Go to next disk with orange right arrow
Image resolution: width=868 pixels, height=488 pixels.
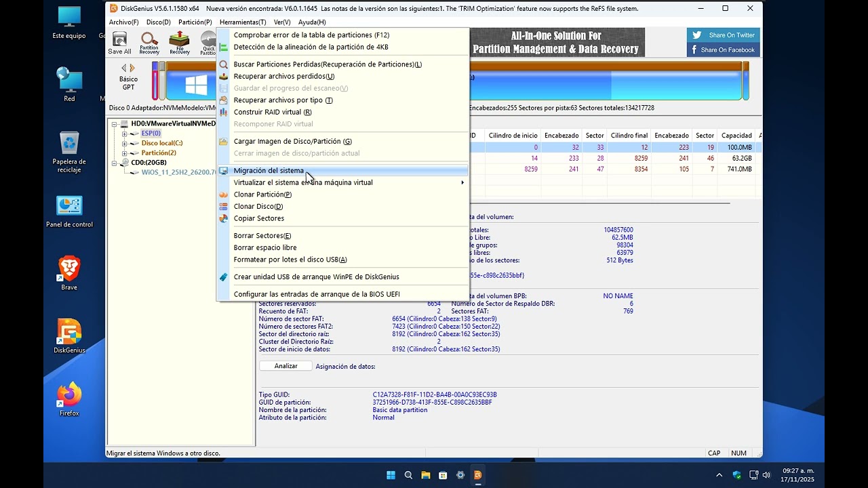pyautogui.click(x=132, y=68)
